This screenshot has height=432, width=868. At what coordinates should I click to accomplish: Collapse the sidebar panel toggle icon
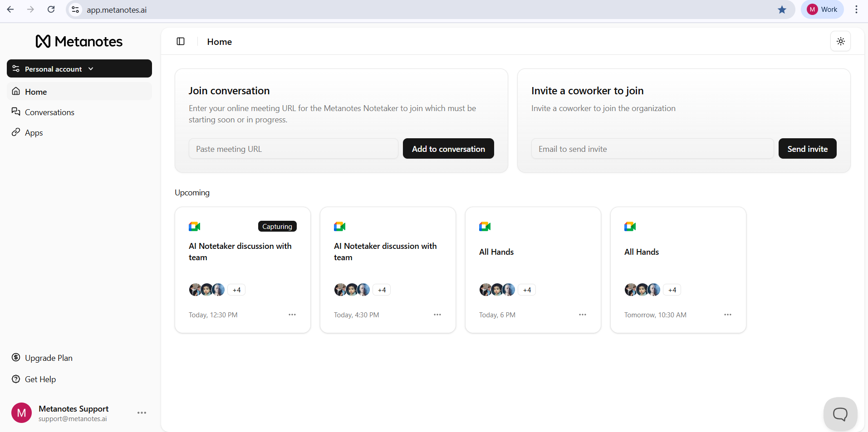(181, 41)
